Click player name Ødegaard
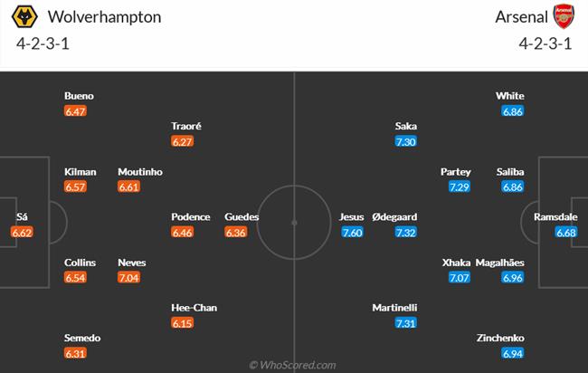This screenshot has height=373, width=588. click(x=394, y=217)
